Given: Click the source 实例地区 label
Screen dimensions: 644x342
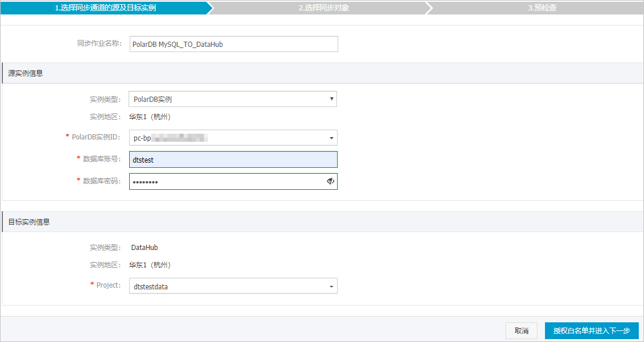Looking at the screenshot, I should [x=105, y=117].
